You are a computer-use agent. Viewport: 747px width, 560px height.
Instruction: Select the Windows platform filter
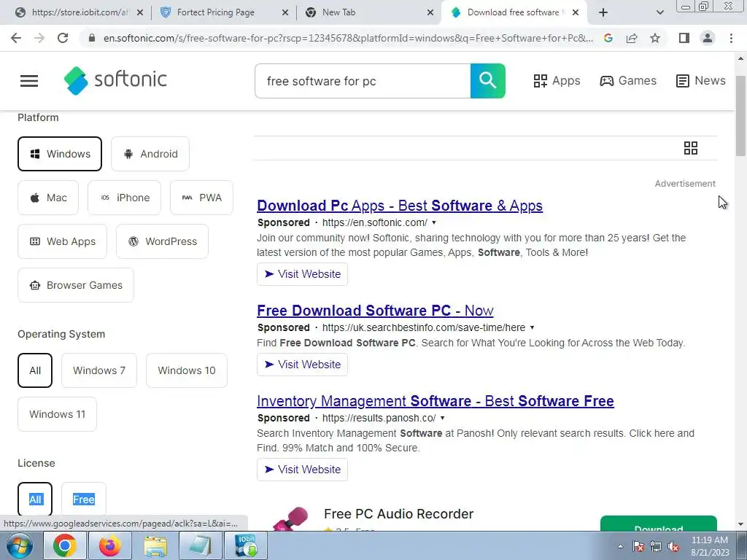click(60, 154)
